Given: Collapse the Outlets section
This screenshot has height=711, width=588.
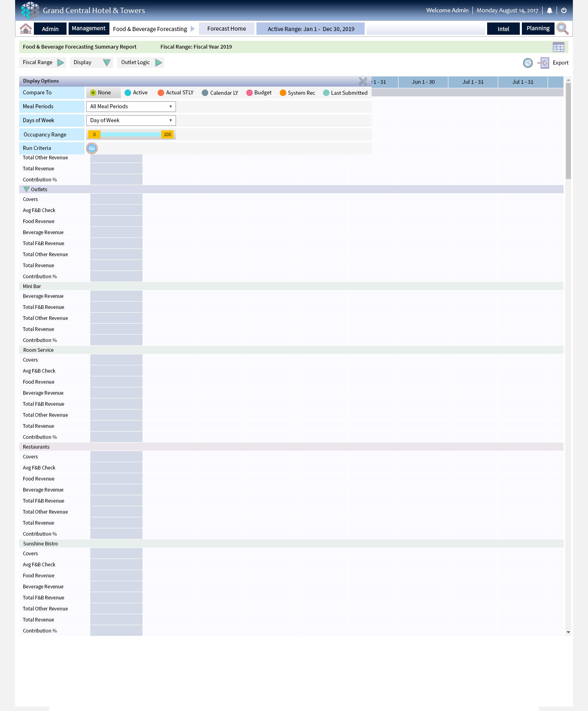Looking at the screenshot, I should point(27,189).
